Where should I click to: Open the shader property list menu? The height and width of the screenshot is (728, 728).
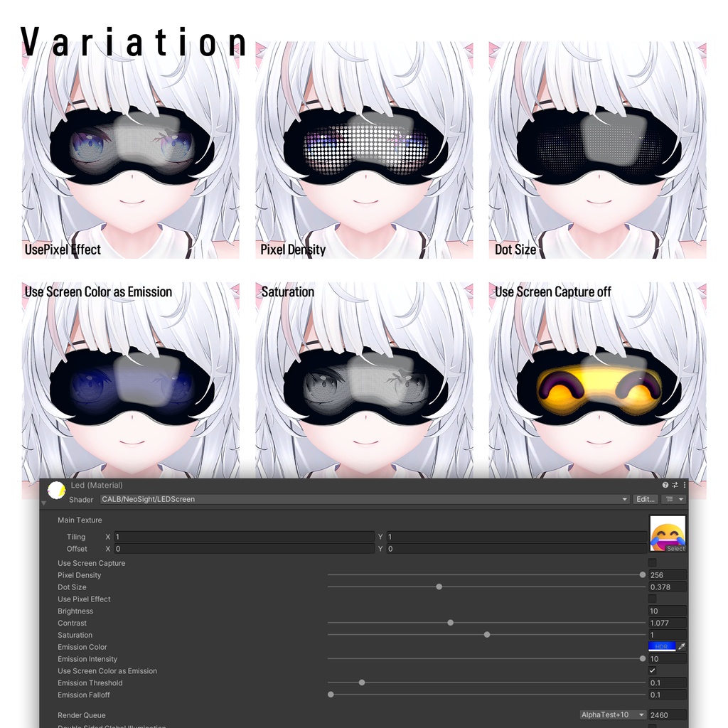pos(675,499)
